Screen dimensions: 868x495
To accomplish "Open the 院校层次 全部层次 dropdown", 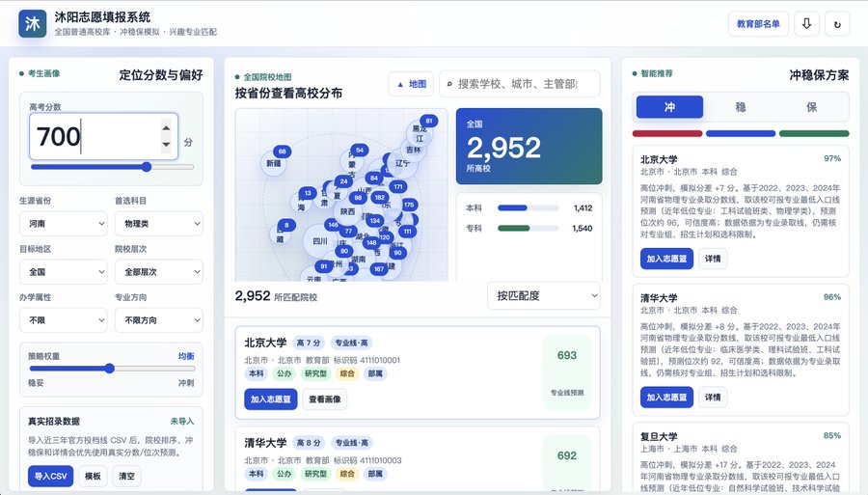I will tap(159, 272).
